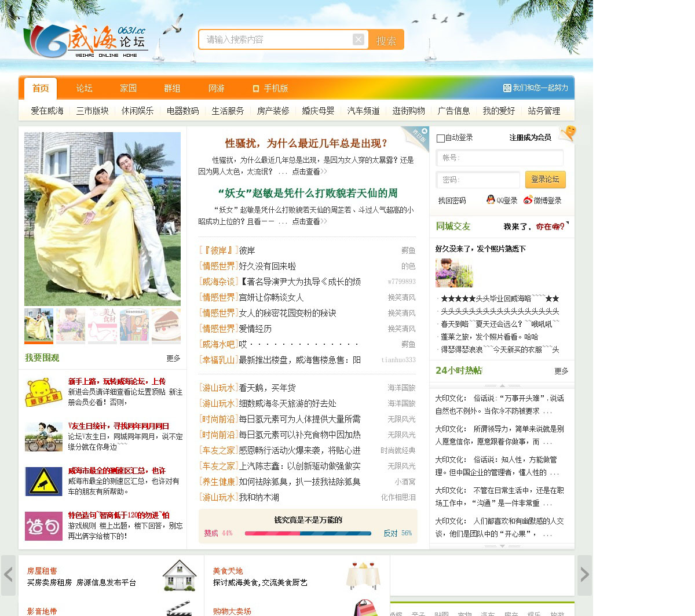Screen dimensions: 695x616
Task: Open 购物大卖场 section link
Action: [232, 611]
